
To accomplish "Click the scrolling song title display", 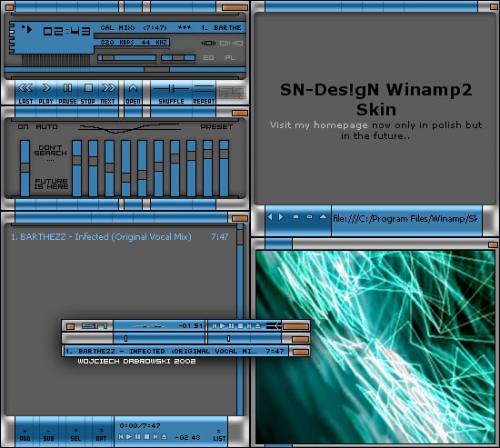I will 172,28.
